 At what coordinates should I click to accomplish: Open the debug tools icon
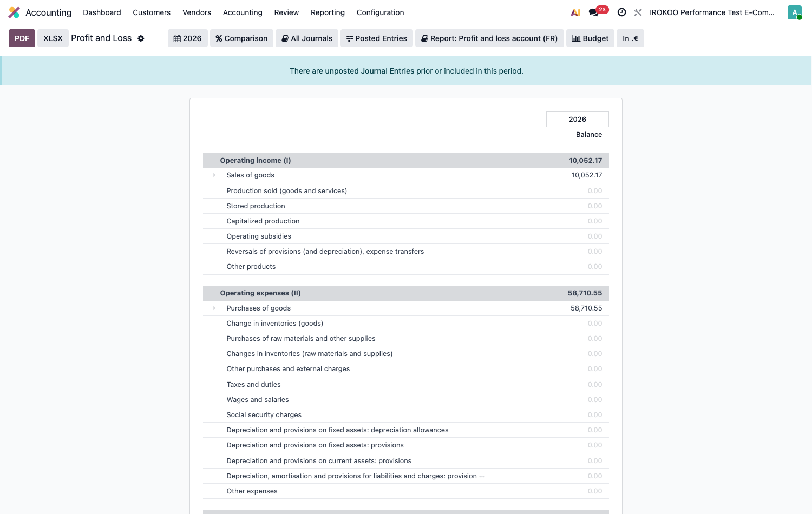pos(638,12)
